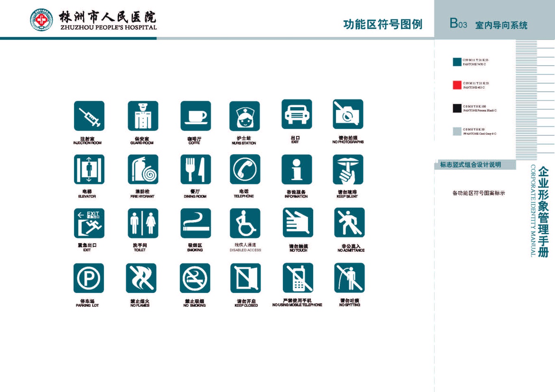Viewport: 555px width, 392px height.
Task: Click the No Smoking crossed cigarette icon
Action: pyautogui.click(x=195, y=278)
